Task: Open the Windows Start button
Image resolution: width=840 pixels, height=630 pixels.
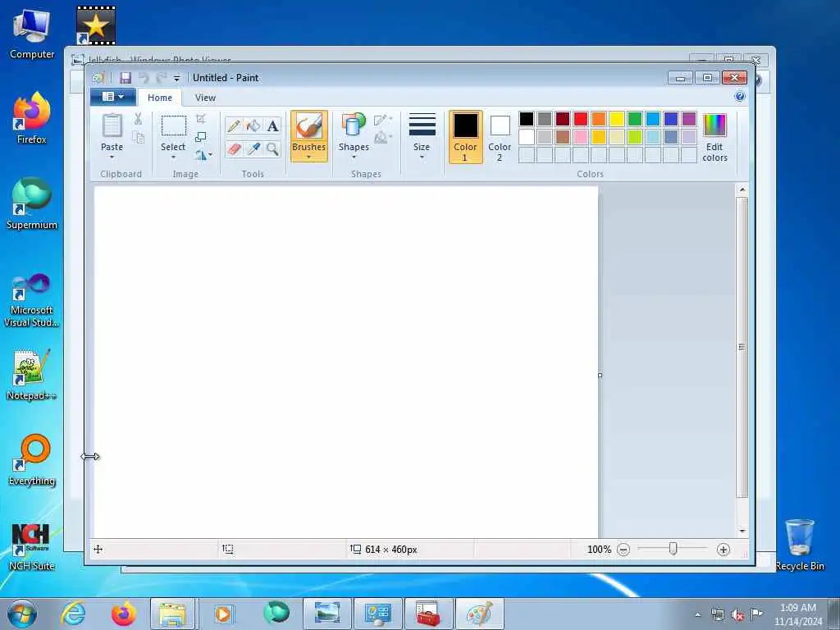Action: coord(22,614)
